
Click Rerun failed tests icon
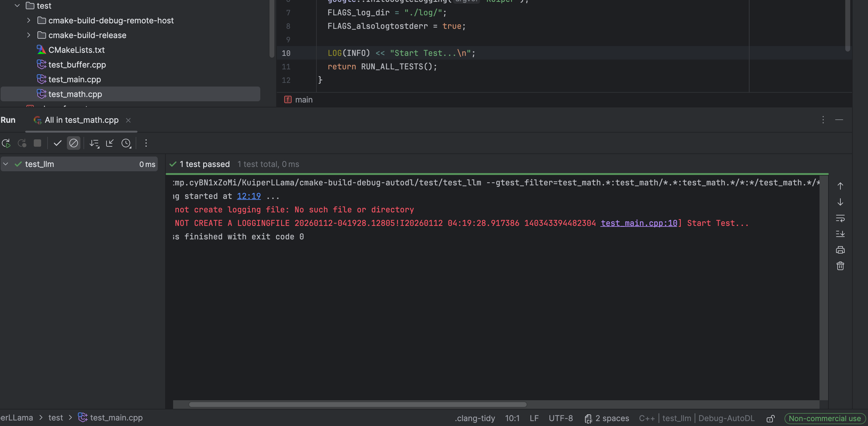click(22, 143)
